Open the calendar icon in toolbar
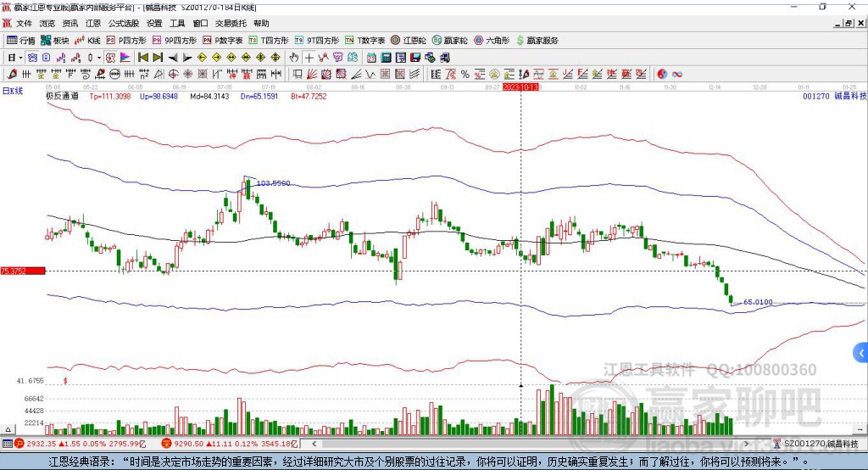Image resolution: width=868 pixels, height=470 pixels. (x=371, y=58)
